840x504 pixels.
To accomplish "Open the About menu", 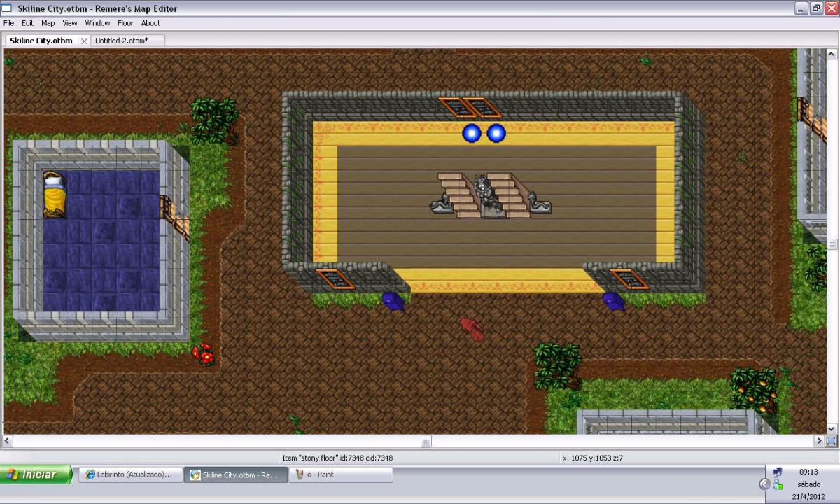I will tap(150, 23).
